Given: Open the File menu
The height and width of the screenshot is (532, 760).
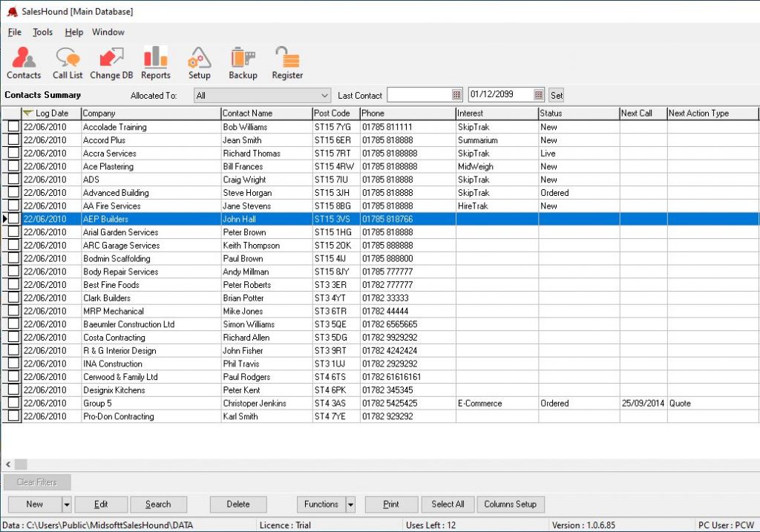Looking at the screenshot, I should 15,32.
